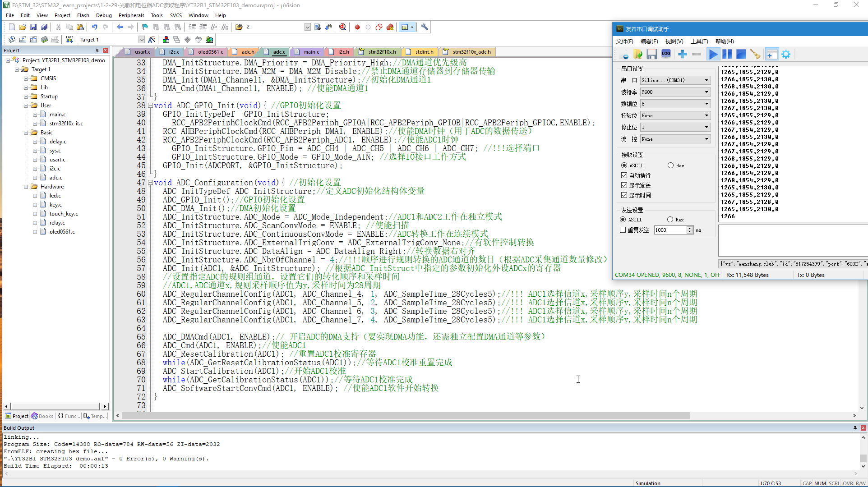
Task: Expand the CMSIS folder in project tree
Action: pyautogui.click(x=26, y=78)
